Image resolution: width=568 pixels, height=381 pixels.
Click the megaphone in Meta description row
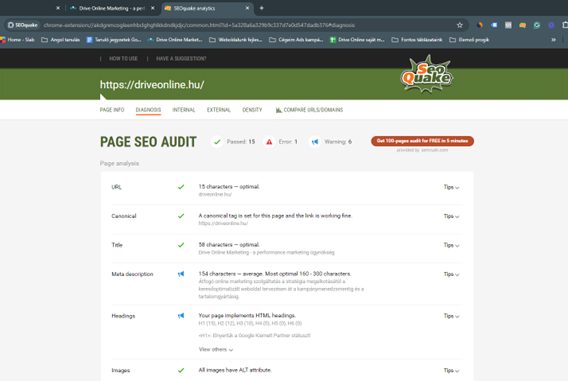tap(181, 274)
